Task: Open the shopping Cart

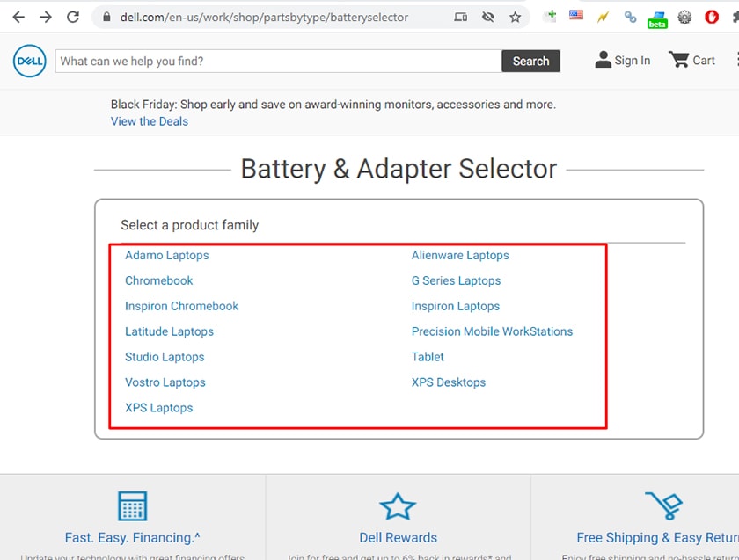Action: pos(692,60)
